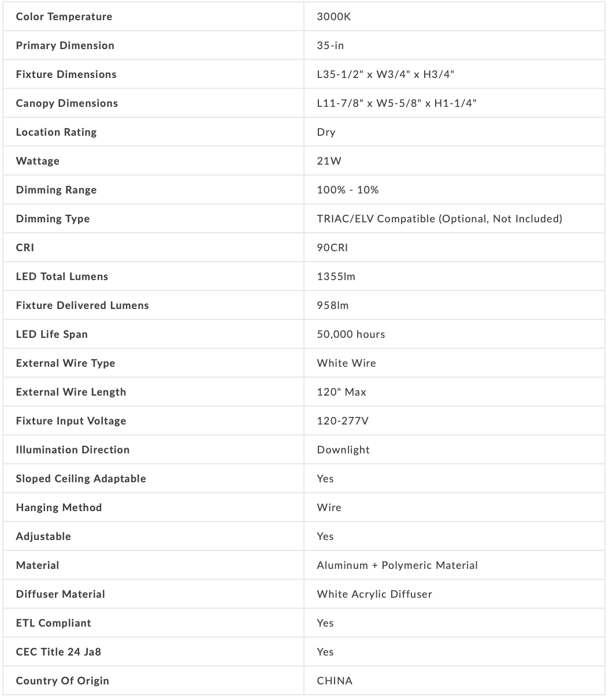This screenshot has width=609, height=700.
Task: Select the External Wire Type label
Action: [65, 363]
